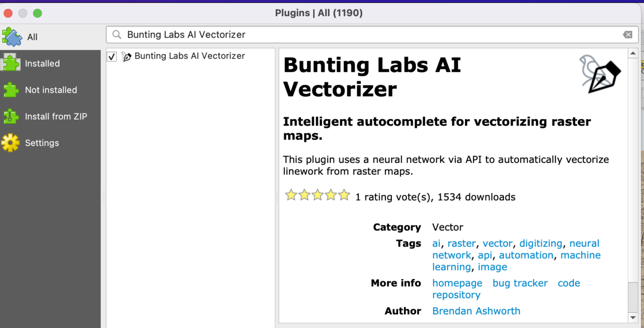Click the All plugins puzzle icon

pos(12,37)
